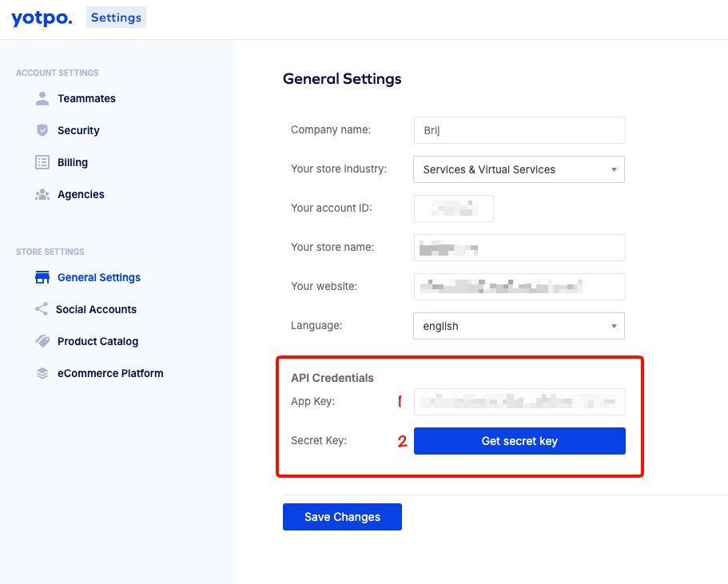Click the ACCOUNT SETTINGS section header

pyautogui.click(x=57, y=73)
